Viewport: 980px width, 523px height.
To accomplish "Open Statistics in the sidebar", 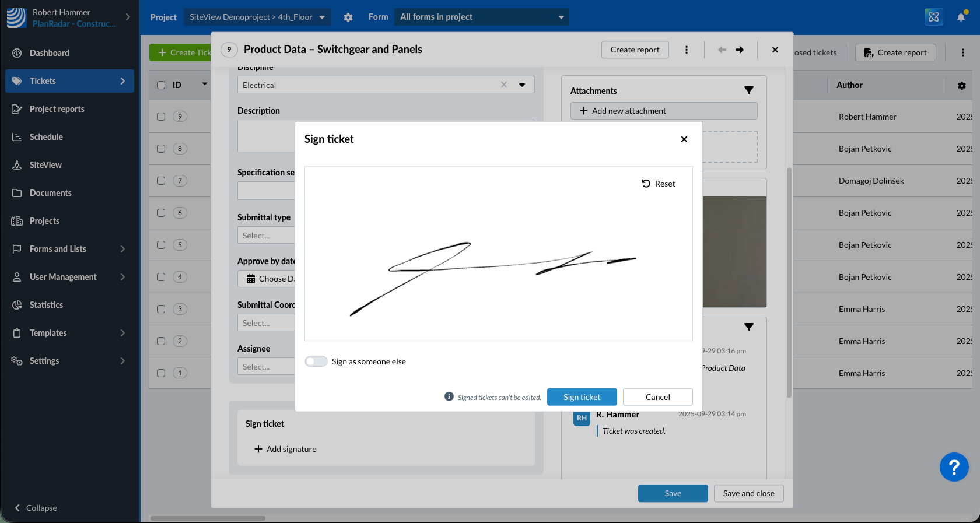I will click(46, 305).
